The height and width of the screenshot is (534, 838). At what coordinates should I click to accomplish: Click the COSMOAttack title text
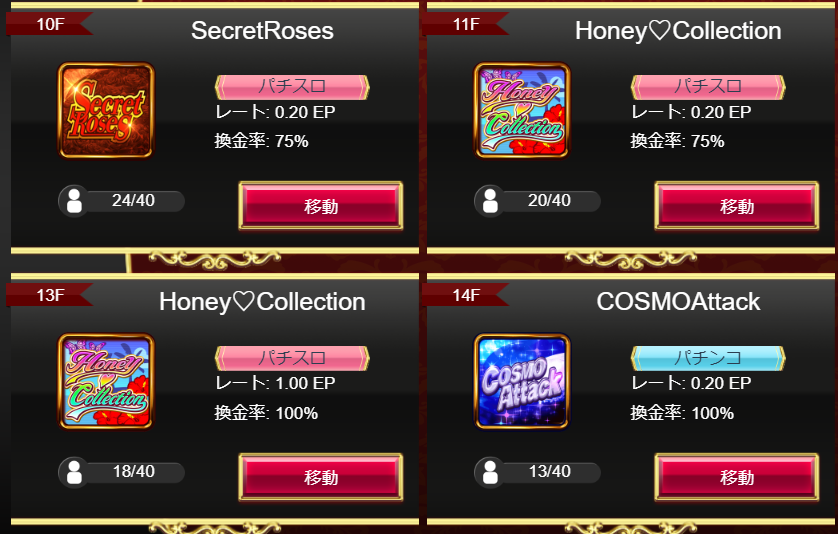coord(678,301)
